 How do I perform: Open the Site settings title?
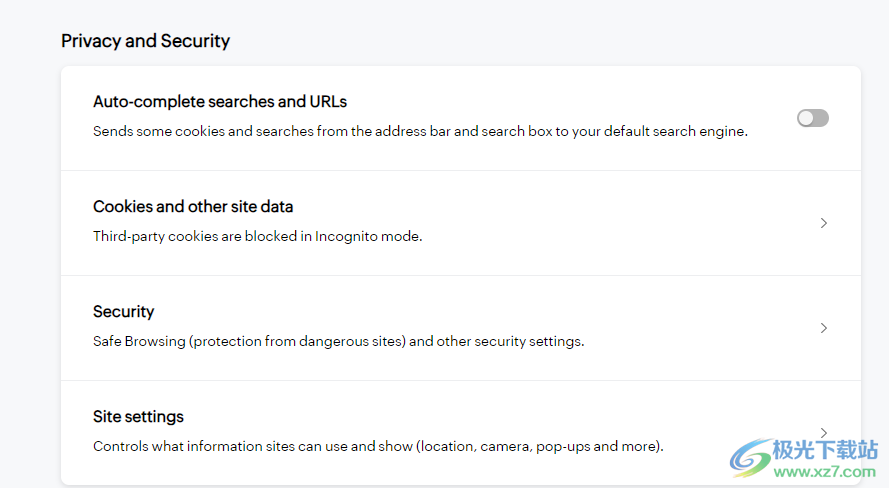click(138, 417)
